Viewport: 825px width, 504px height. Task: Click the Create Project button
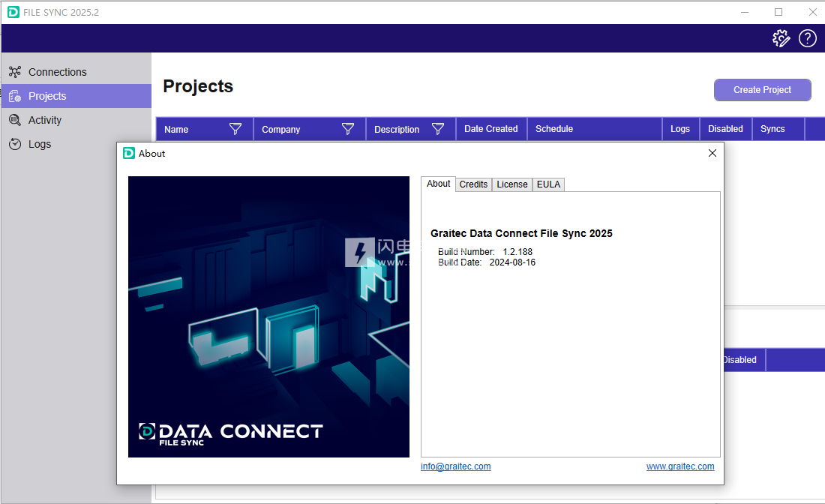763,90
